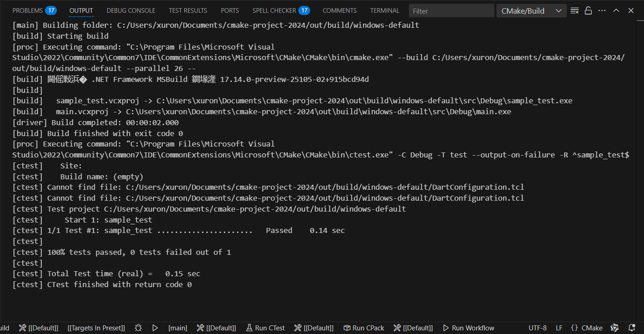Switch to the TEST RESULTS tab
Screen dimensions: 644x334
[188, 10]
